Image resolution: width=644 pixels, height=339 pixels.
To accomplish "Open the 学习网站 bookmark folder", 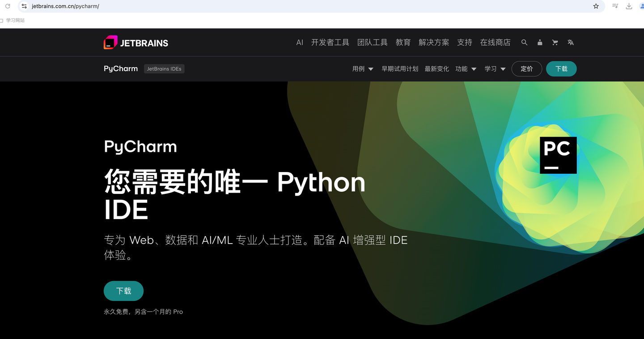I will 13,20.
